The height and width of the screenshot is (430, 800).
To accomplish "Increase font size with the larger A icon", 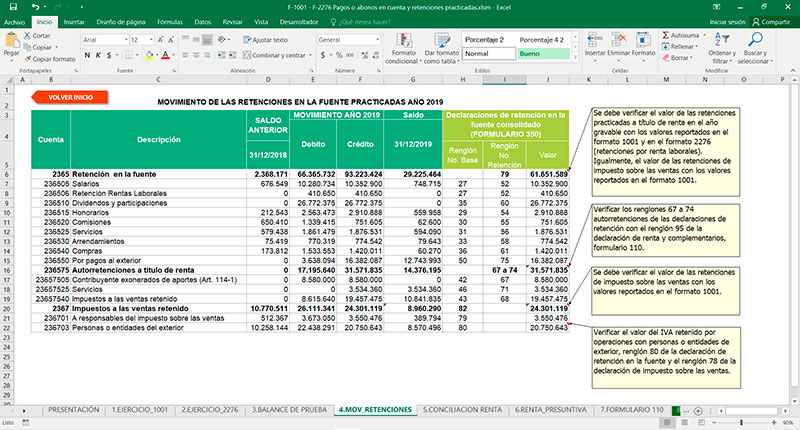I will click(x=161, y=40).
